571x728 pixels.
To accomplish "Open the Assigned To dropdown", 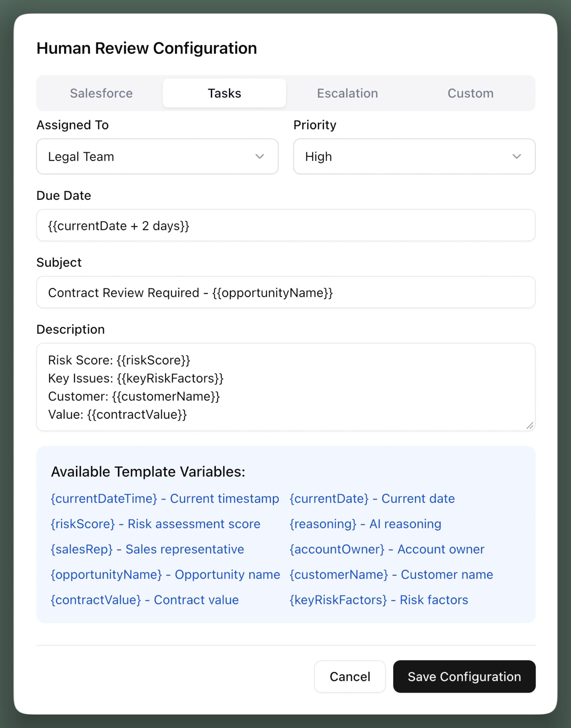I will (157, 156).
